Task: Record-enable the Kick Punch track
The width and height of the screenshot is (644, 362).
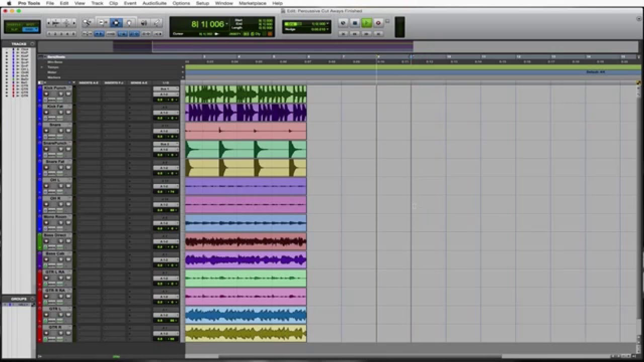Action: tap(46, 94)
